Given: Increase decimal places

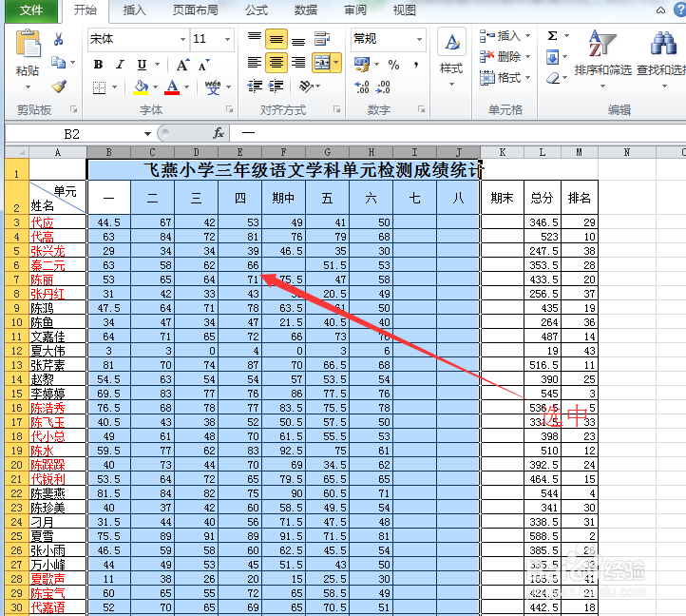Looking at the screenshot, I should (361, 87).
